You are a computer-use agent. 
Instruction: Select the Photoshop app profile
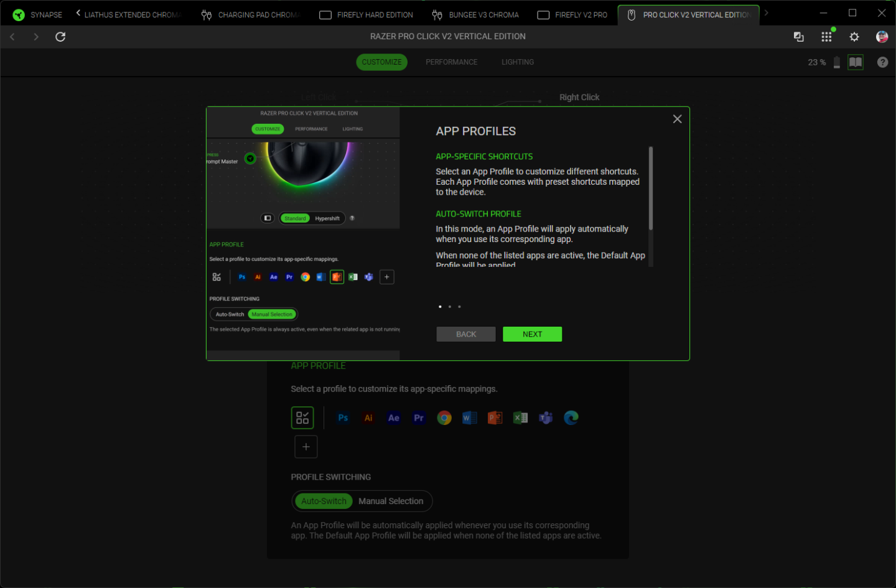[343, 418]
